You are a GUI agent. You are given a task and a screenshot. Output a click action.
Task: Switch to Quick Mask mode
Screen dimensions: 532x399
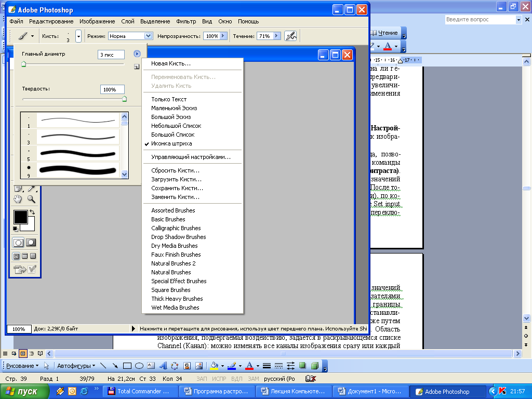31,243
